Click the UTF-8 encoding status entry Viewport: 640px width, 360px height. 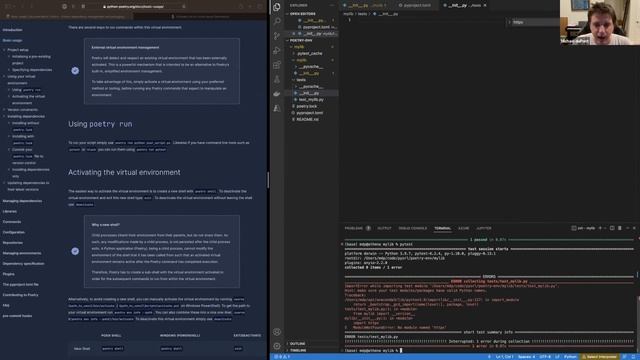[545, 357]
